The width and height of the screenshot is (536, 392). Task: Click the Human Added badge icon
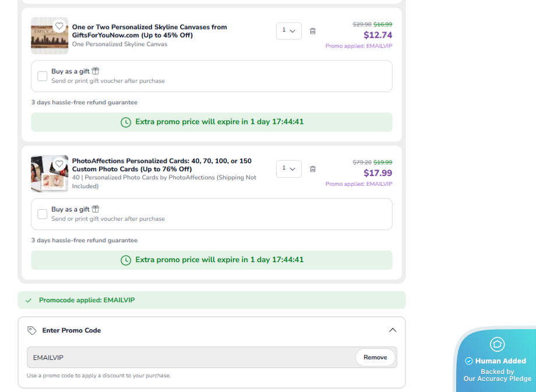497,344
